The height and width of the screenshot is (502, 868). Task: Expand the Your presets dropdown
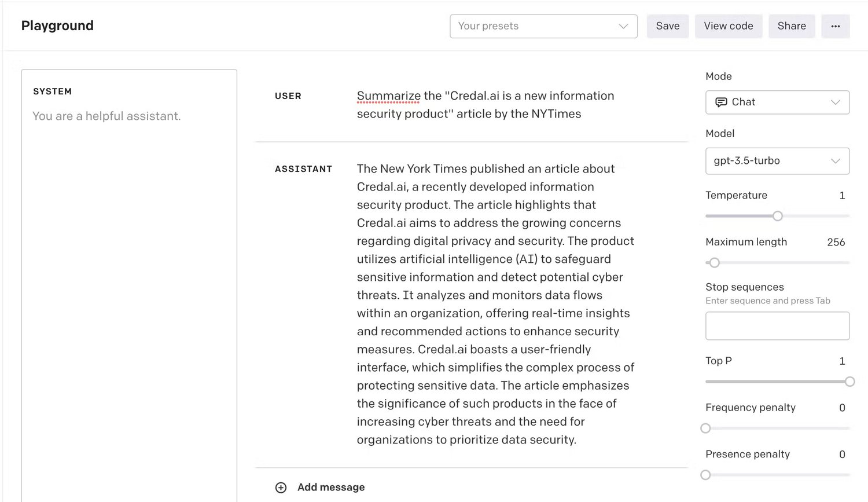[543, 26]
